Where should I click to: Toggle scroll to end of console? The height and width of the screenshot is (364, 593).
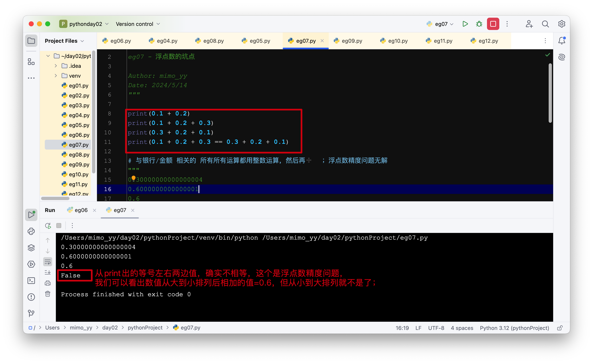(x=48, y=272)
